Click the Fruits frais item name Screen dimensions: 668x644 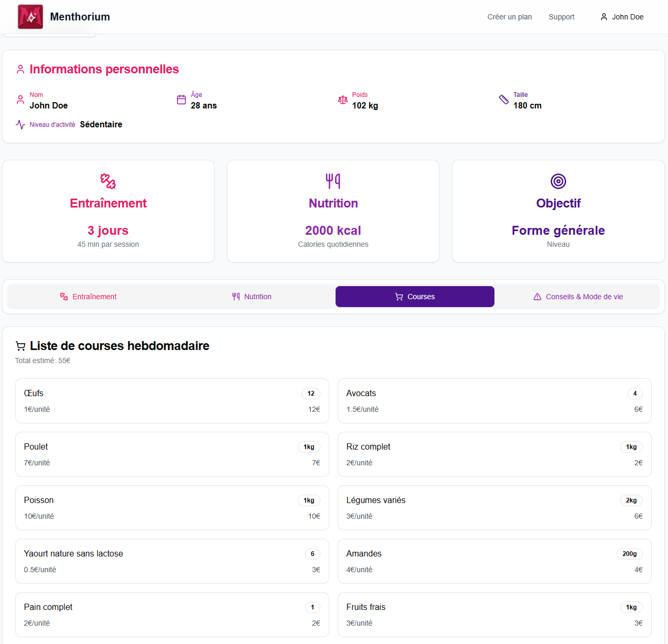(x=366, y=607)
